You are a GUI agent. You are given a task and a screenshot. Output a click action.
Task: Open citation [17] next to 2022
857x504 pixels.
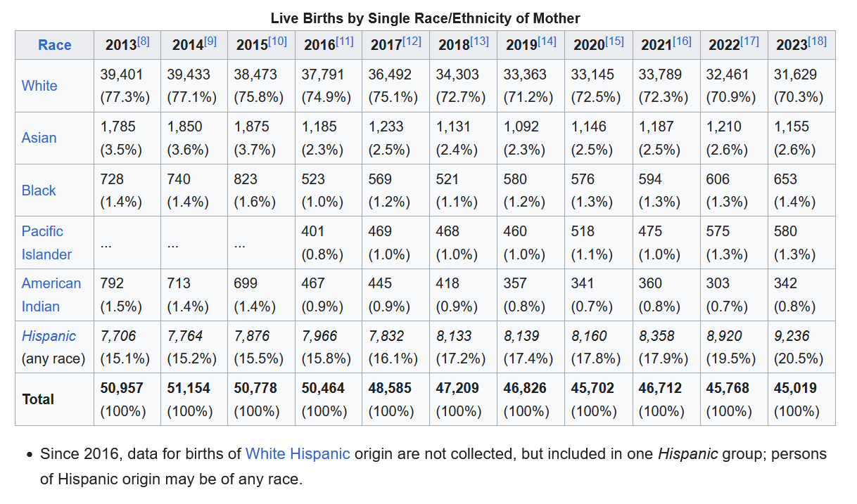click(x=749, y=41)
